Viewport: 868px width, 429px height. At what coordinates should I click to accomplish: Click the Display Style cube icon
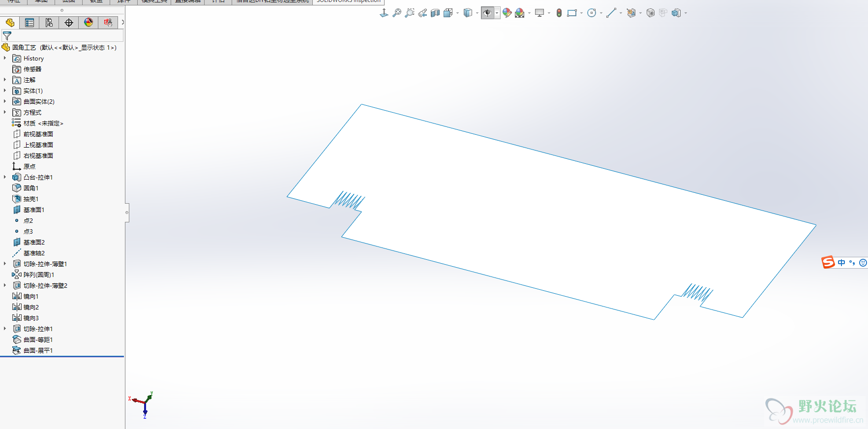[x=468, y=13]
